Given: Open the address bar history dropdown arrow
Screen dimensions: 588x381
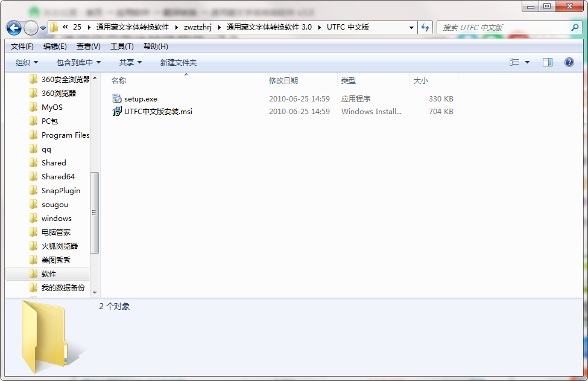Looking at the screenshot, I should (411, 27).
